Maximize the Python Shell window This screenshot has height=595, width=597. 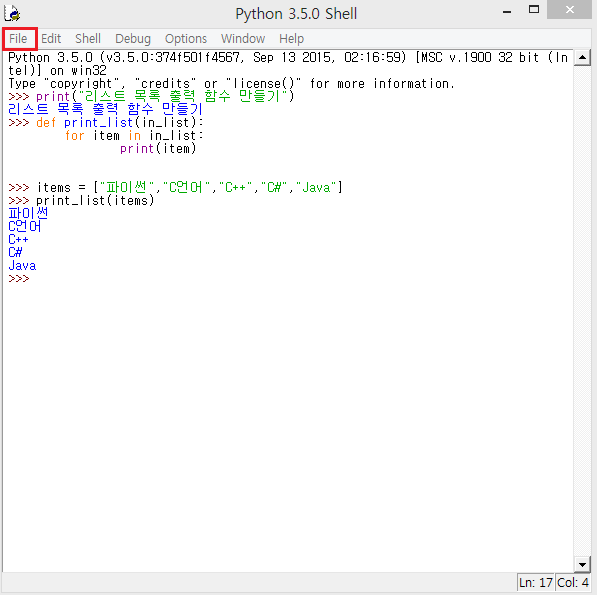pos(534,10)
